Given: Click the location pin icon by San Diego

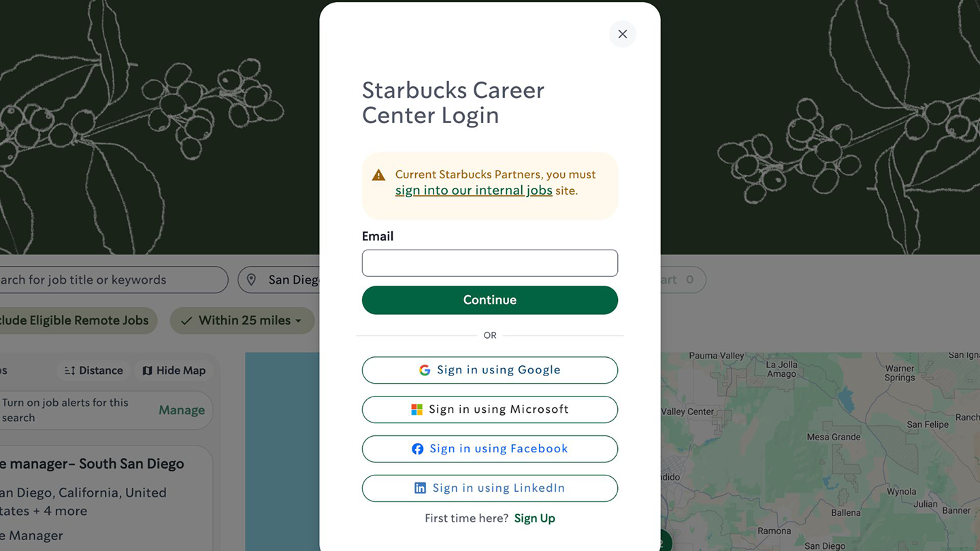Looking at the screenshot, I should click(251, 280).
